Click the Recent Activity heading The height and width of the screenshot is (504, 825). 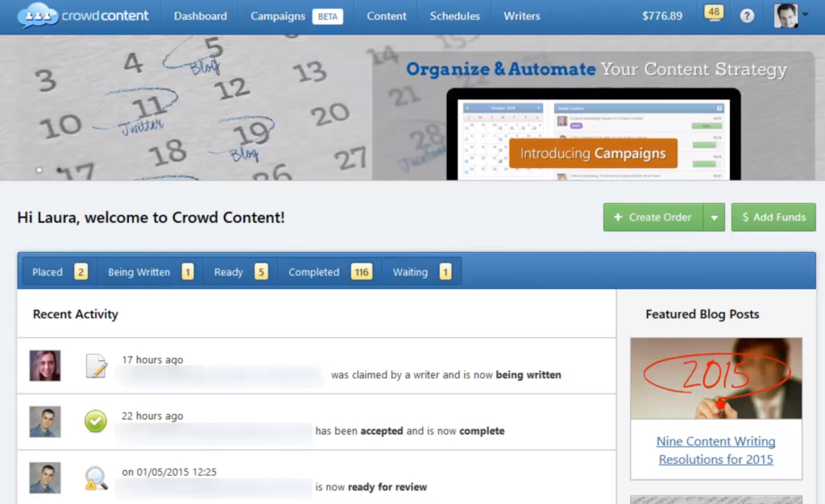[75, 314]
